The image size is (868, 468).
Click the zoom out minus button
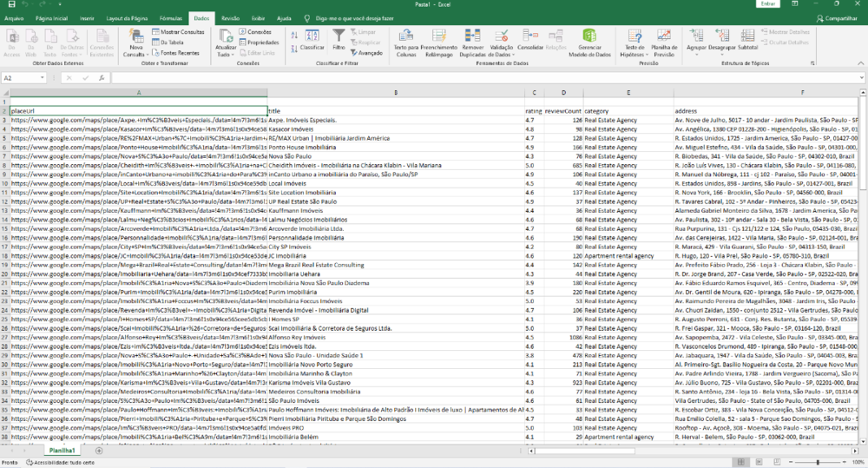coord(791,462)
